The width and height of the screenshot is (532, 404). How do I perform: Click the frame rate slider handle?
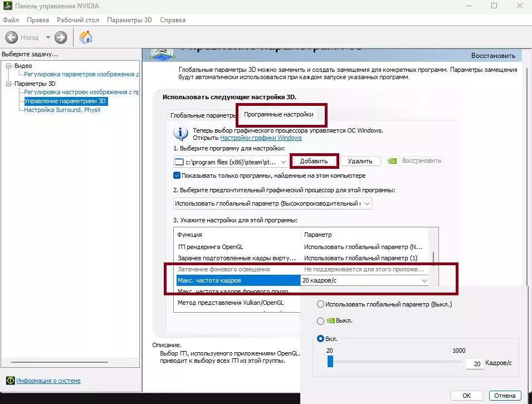(330, 361)
